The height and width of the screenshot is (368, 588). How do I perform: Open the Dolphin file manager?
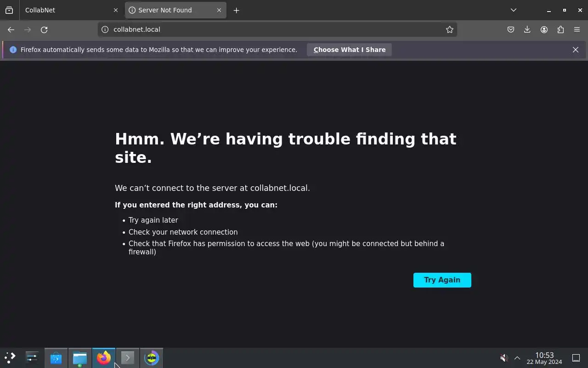click(80, 358)
